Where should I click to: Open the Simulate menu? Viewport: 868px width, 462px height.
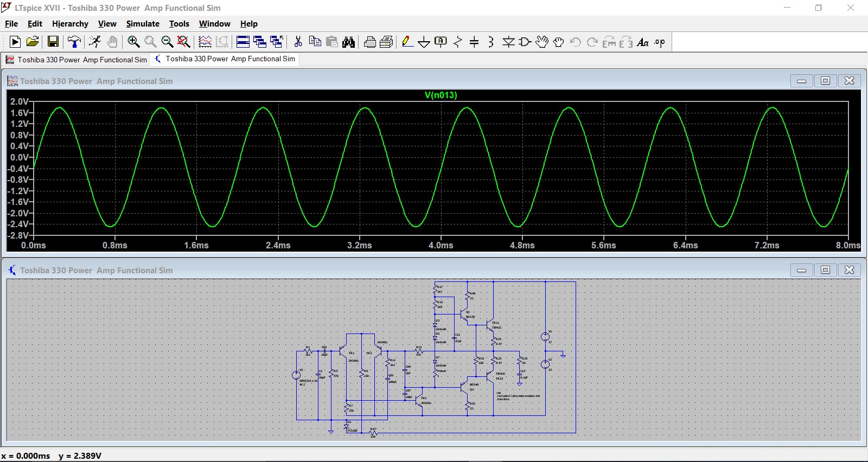tap(143, 24)
